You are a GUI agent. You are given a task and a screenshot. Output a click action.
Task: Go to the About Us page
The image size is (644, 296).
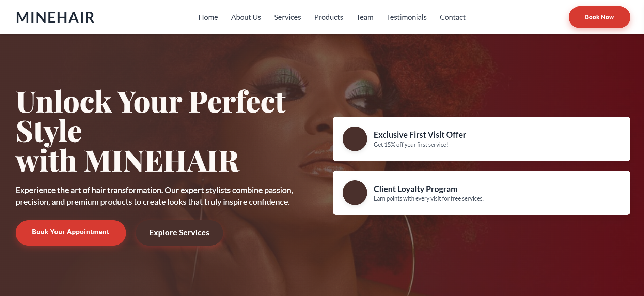pos(246,17)
